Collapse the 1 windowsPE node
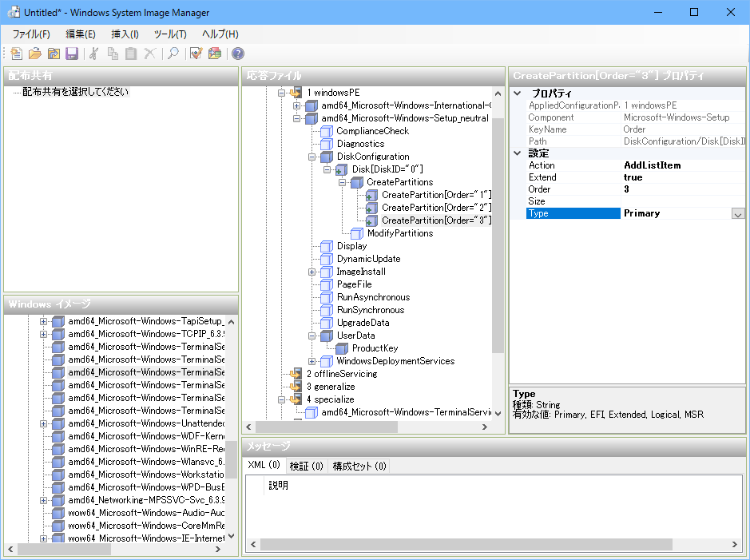 pyautogui.click(x=282, y=93)
